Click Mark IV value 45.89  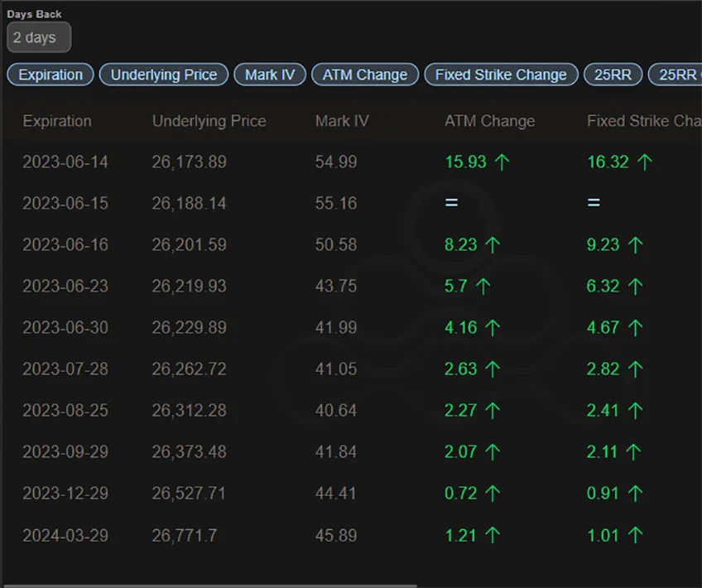click(336, 535)
